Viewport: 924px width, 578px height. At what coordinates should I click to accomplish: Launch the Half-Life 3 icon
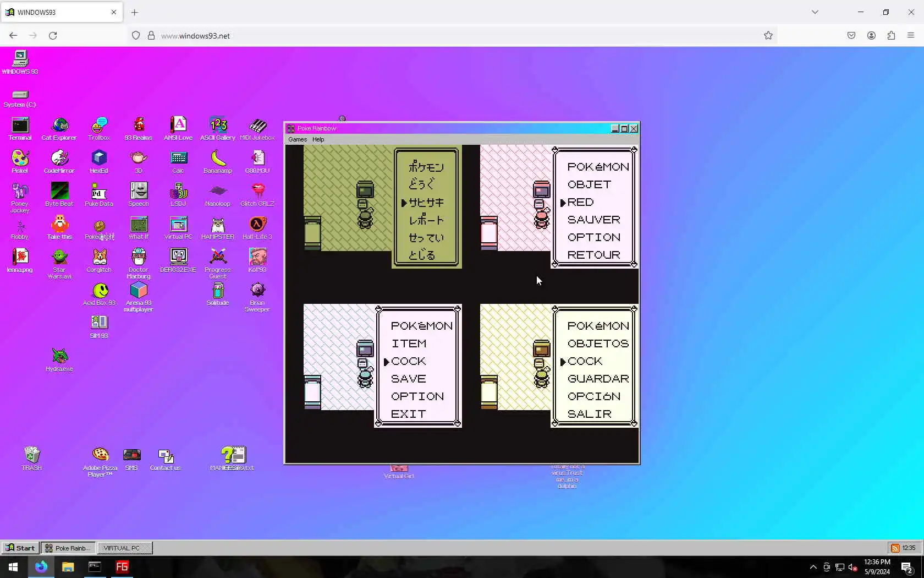[257, 228]
